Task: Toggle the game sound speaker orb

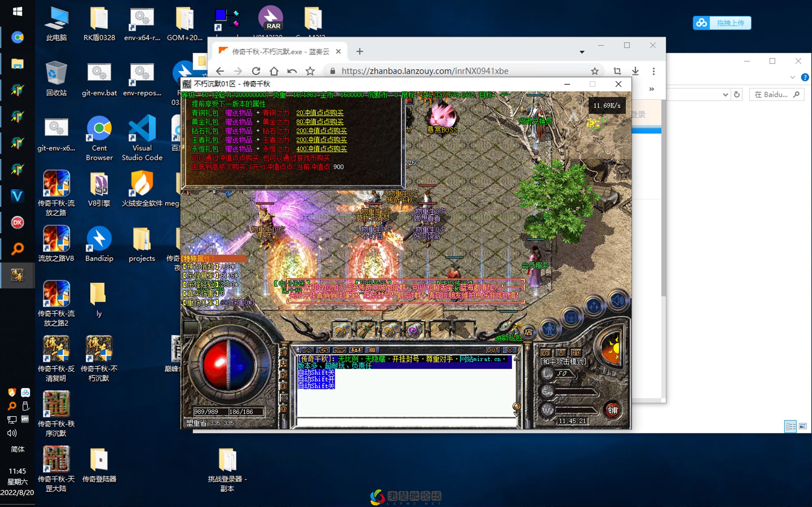Action: tap(618, 301)
